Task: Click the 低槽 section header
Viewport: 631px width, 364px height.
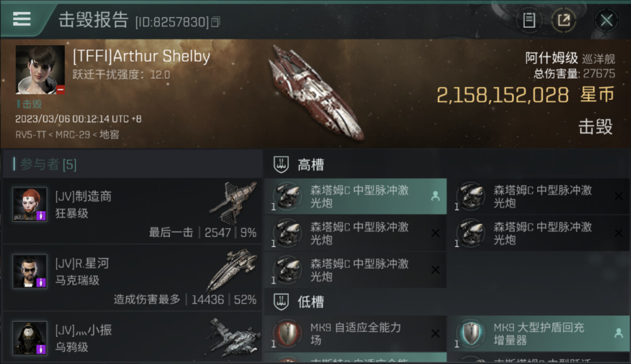Action: coord(311,302)
